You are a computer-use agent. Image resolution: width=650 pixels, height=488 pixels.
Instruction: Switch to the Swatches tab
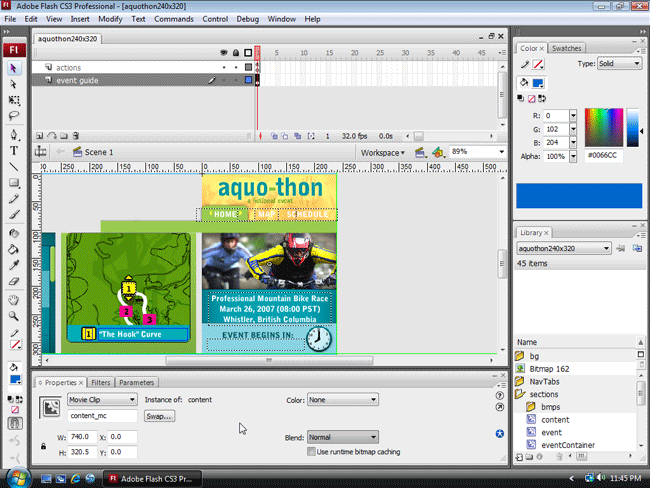tap(566, 48)
